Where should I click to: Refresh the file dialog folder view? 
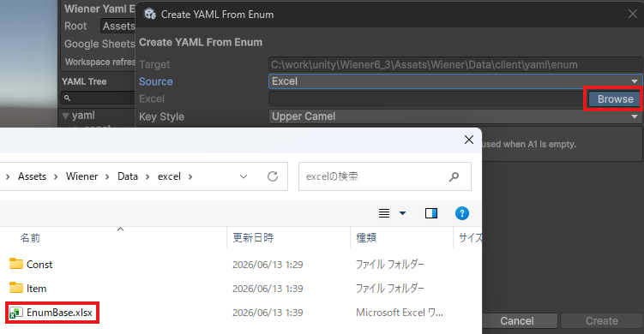pos(273,176)
